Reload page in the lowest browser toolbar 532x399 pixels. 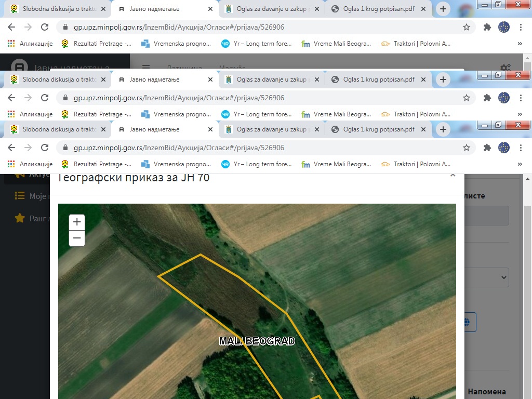[x=45, y=148]
